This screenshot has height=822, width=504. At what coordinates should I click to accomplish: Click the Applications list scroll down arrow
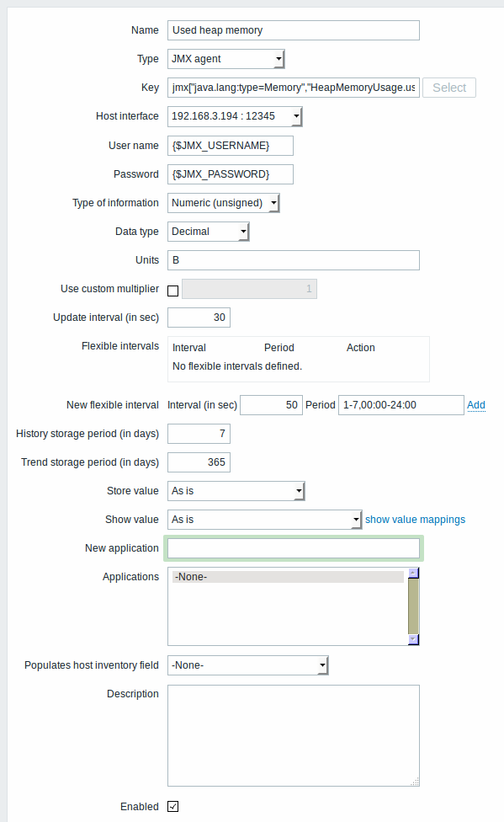(413, 639)
